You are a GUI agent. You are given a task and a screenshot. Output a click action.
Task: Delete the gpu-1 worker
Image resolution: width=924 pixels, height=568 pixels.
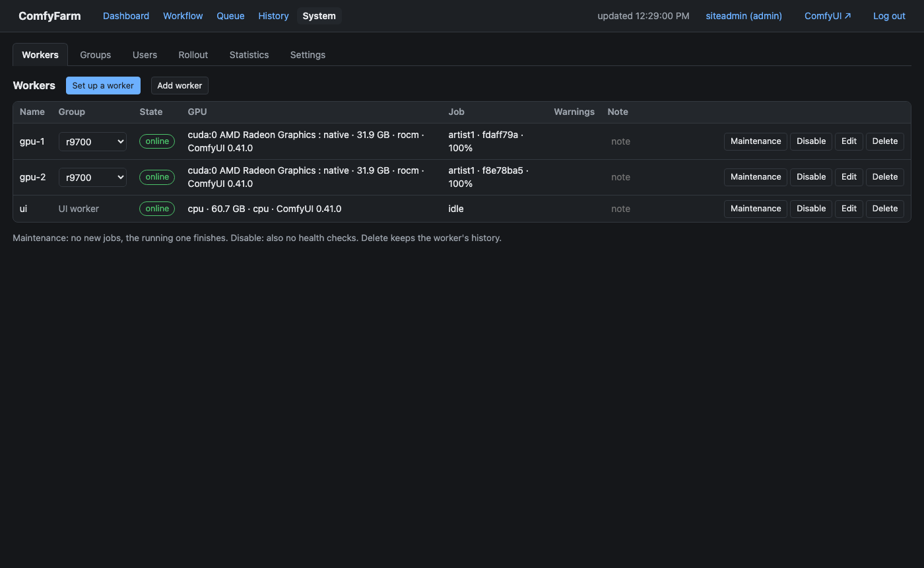tap(885, 141)
